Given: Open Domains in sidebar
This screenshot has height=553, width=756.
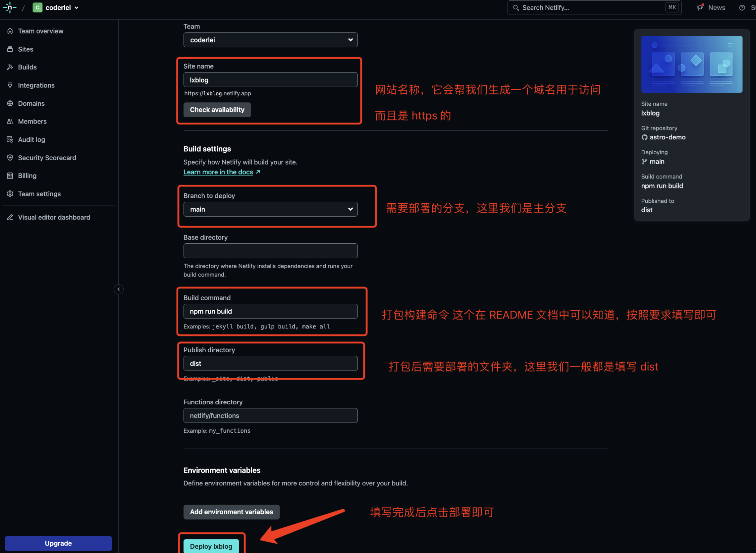Looking at the screenshot, I should click(x=31, y=103).
